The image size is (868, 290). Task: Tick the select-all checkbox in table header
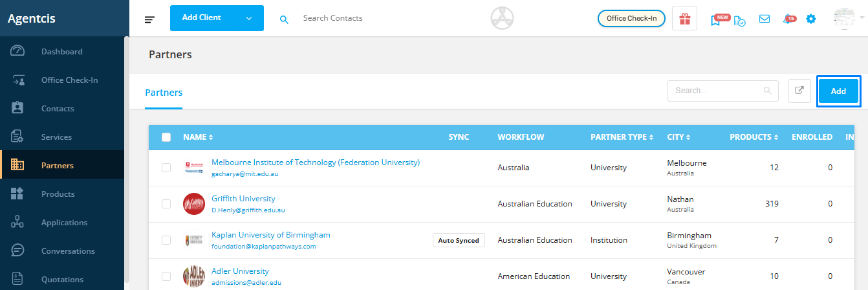click(166, 137)
